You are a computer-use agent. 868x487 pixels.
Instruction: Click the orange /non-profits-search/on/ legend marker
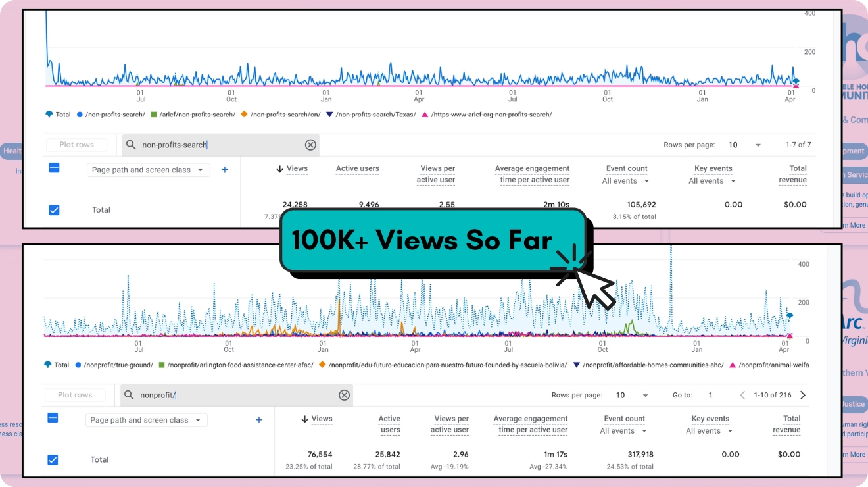[244, 115]
